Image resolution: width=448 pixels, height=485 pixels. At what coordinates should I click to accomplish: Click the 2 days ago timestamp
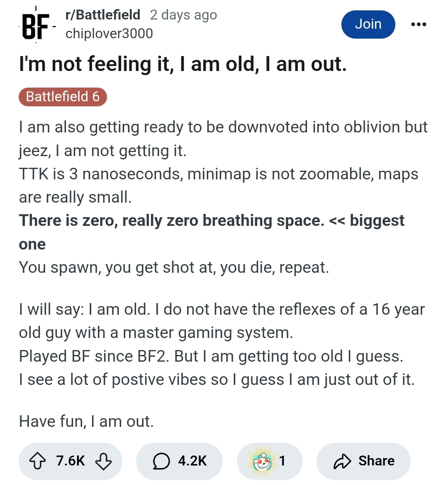pyautogui.click(x=183, y=15)
